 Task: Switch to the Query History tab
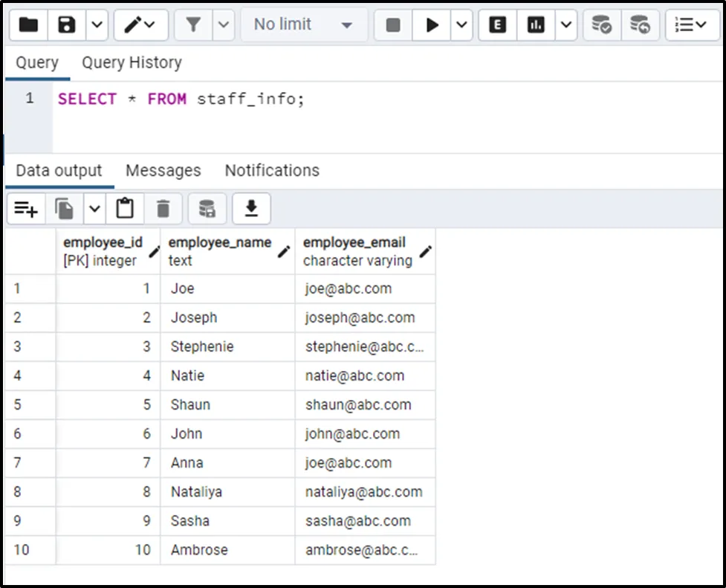pyautogui.click(x=132, y=63)
